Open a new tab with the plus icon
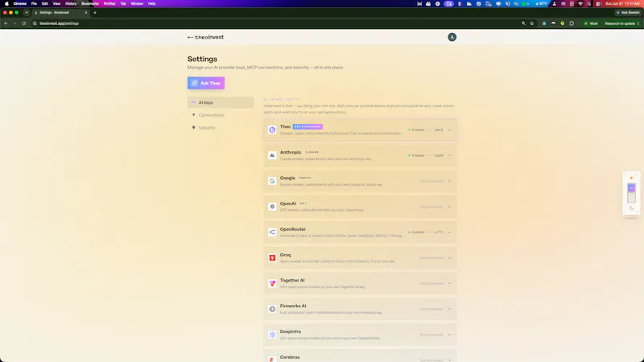This screenshot has width=644, height=362. (95, 13)
